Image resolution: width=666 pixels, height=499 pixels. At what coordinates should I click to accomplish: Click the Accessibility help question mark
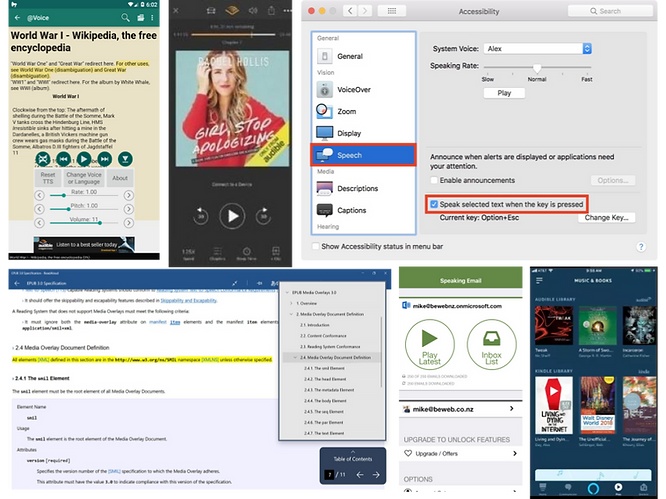tap(641, 246)
